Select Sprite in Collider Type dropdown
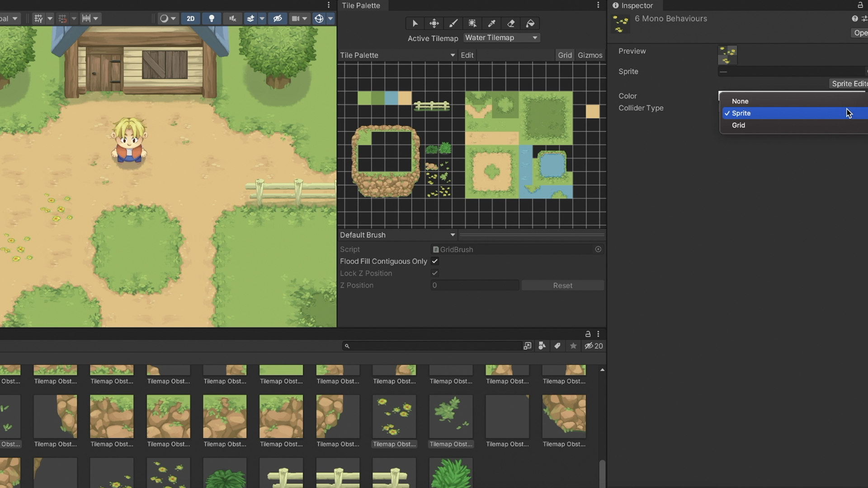The height and width of the screenshot is (488, 868). click(793, 113)
